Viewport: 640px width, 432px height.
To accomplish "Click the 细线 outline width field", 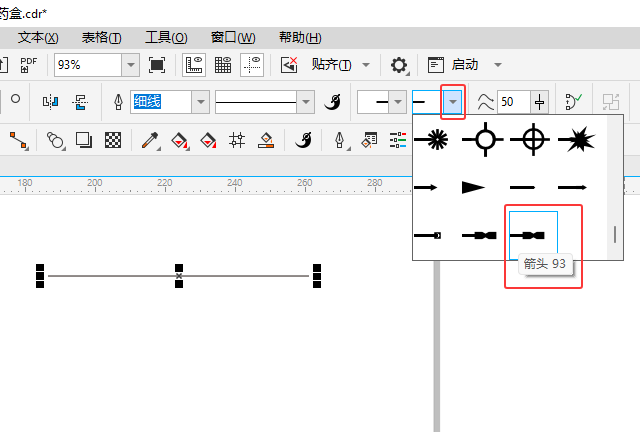I will (x=161, y=102).
